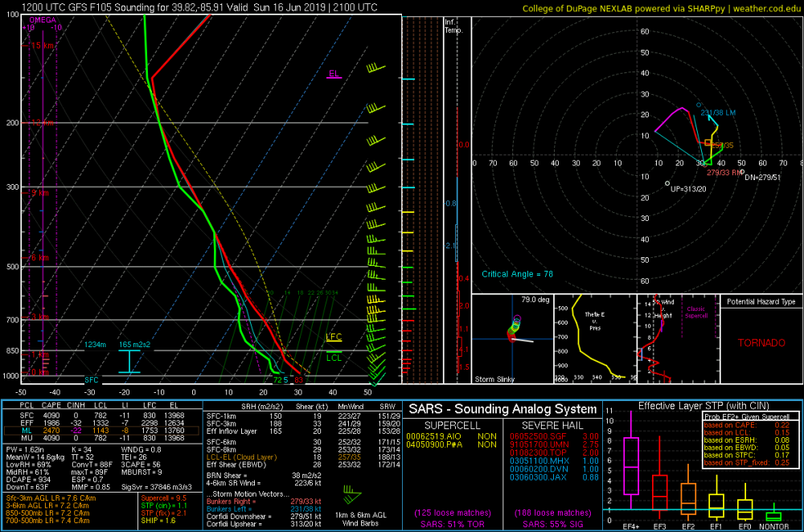Screen dimensions: 804x532
Task: Click the (125 loose matches) text
Action: 452,513
